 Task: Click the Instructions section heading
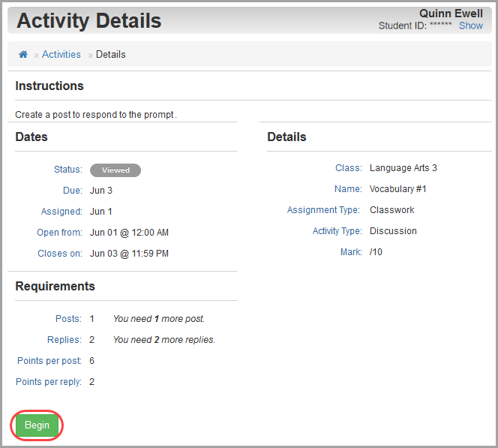(x=49, y=86)
